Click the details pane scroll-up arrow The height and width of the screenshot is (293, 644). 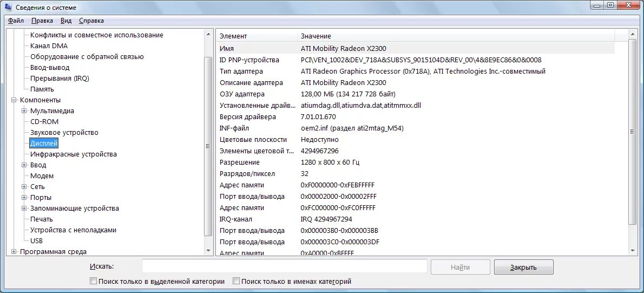(633, 34)
